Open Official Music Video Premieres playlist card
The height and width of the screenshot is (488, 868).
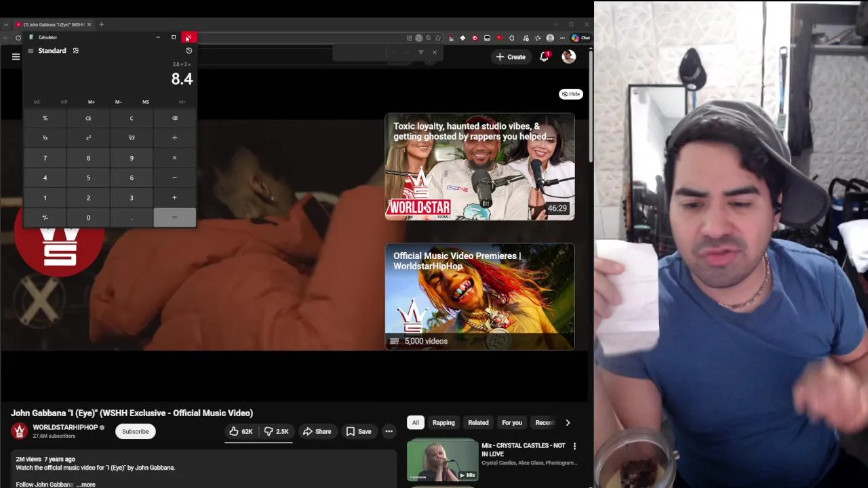pos(479,297)
